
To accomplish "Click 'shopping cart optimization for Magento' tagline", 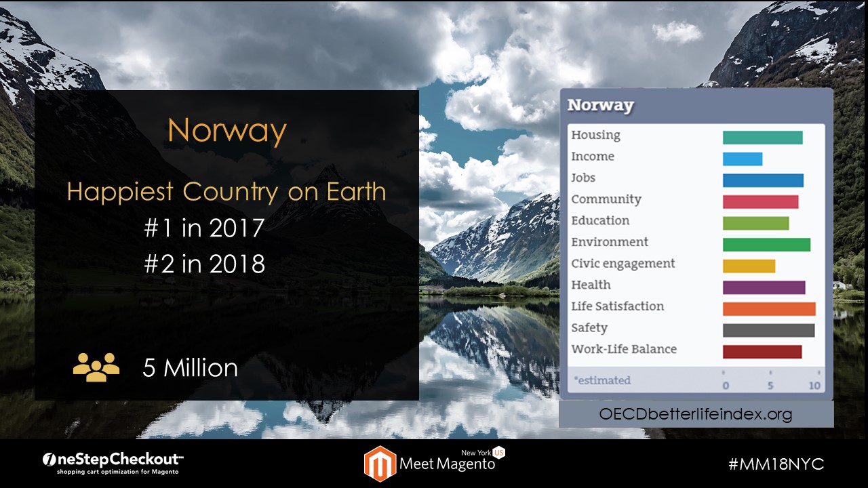I will point(118,472).
